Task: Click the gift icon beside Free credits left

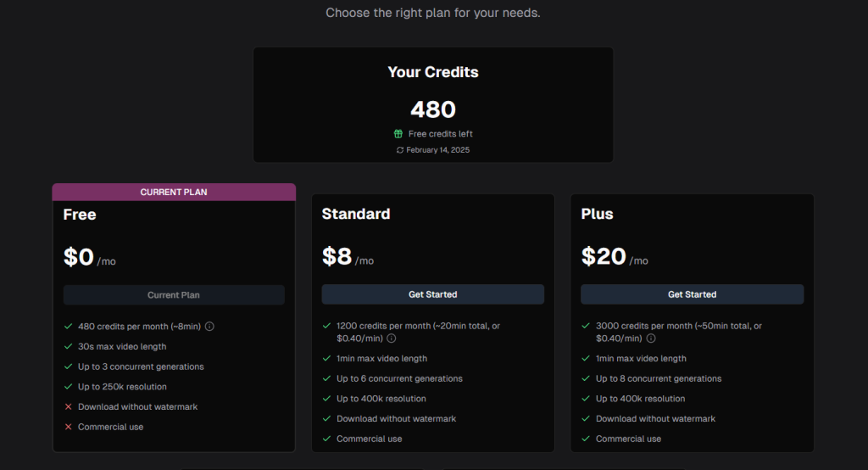Action: (x=398, y=134)
